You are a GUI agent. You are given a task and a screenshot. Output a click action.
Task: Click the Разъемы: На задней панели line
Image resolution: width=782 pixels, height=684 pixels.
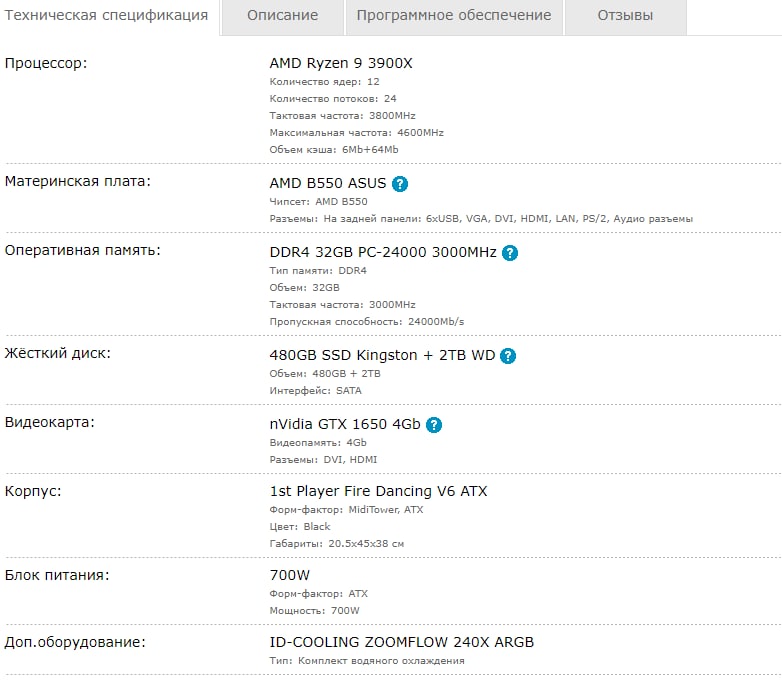click(x=481, y=219)
